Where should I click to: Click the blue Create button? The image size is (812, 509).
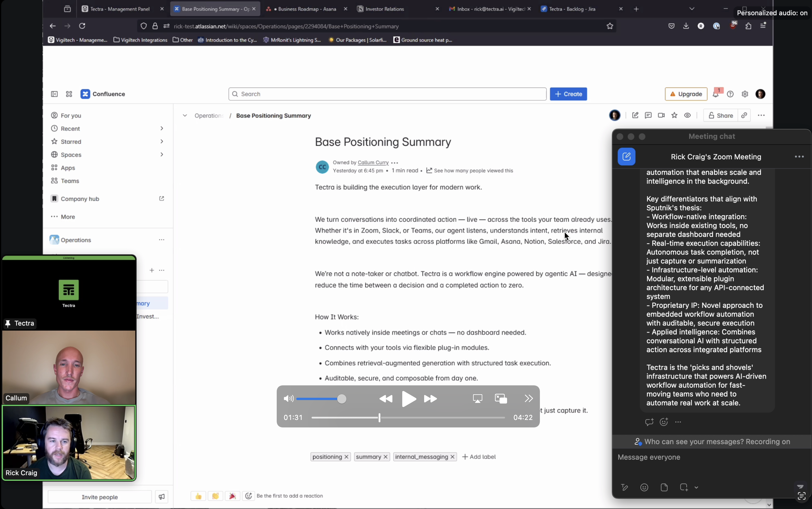click(568, 94)
